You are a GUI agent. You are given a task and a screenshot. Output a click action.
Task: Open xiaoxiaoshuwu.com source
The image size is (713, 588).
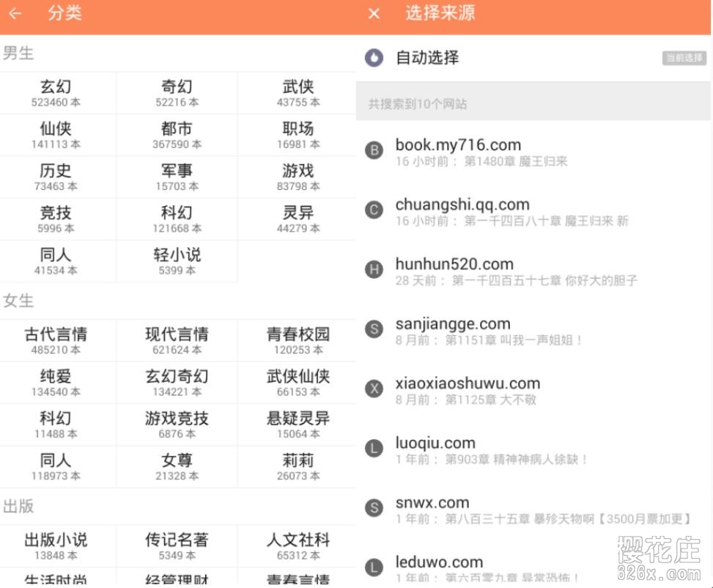(x=533, y=390)
